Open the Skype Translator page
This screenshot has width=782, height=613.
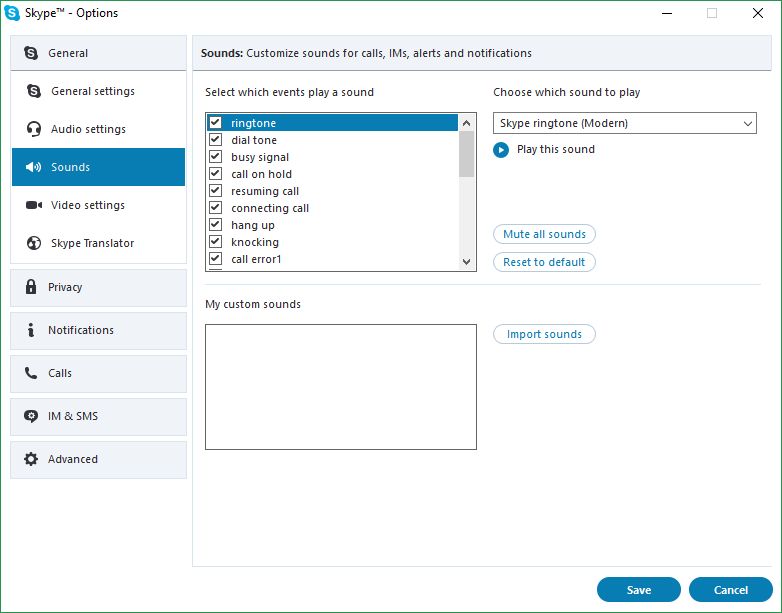click(98, 243)
